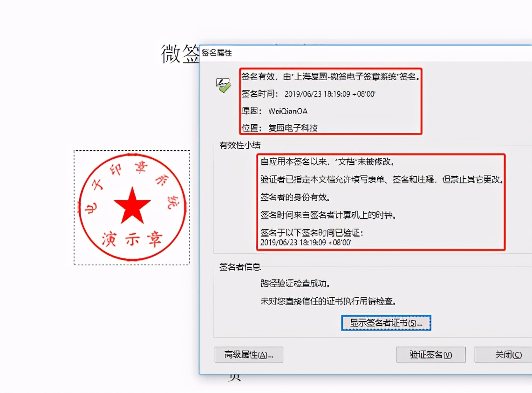Open 高级属性(A)... advanced properties
This screenshot has width=532, height=393.
[249, 355]
